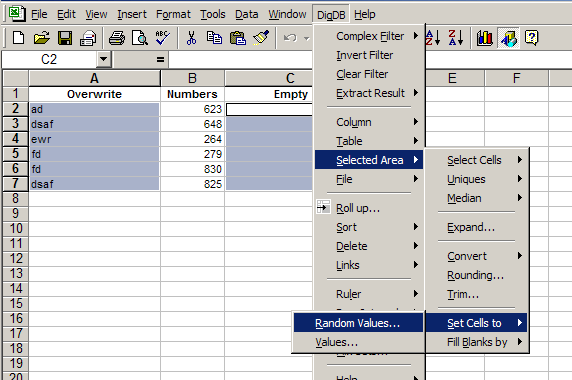Select row 5 header

(15, 154)
